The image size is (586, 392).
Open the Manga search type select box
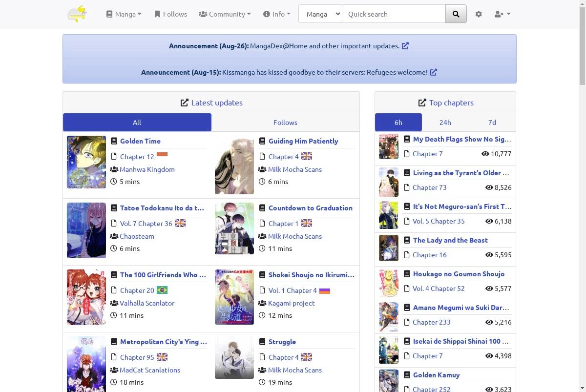pyautogui.click(x=320, y=14)
